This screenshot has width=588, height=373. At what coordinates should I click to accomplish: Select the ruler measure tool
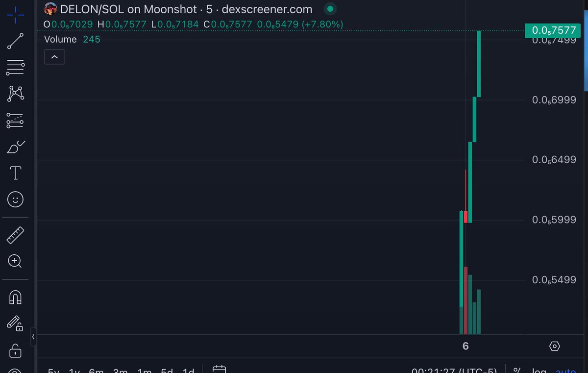pos(15,235)
